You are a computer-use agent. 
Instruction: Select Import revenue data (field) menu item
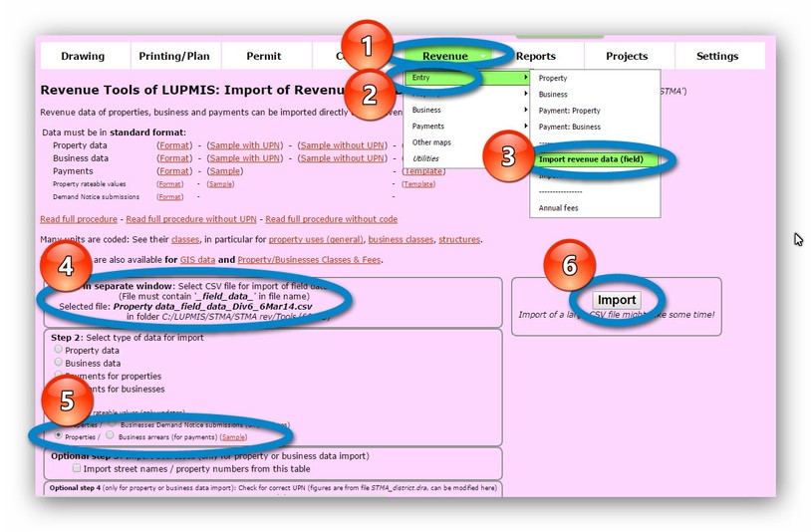pos(594,159)
